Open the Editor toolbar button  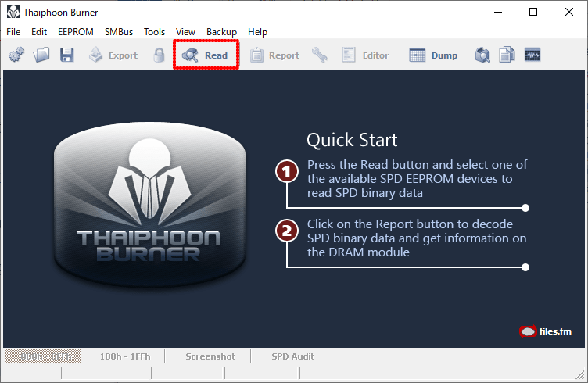coord(365,55)
